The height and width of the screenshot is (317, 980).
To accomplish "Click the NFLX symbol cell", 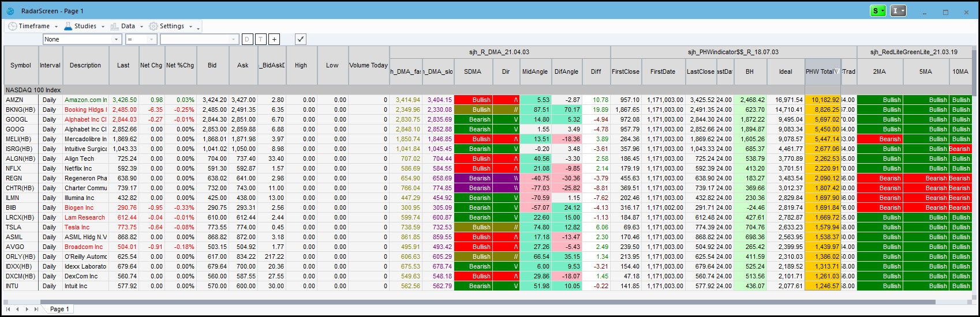I will point(21,168).
